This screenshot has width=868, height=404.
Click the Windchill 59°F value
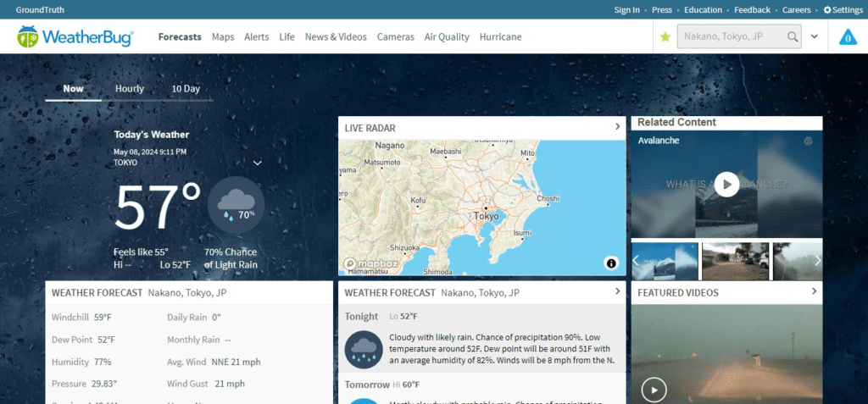coord(103,318)
